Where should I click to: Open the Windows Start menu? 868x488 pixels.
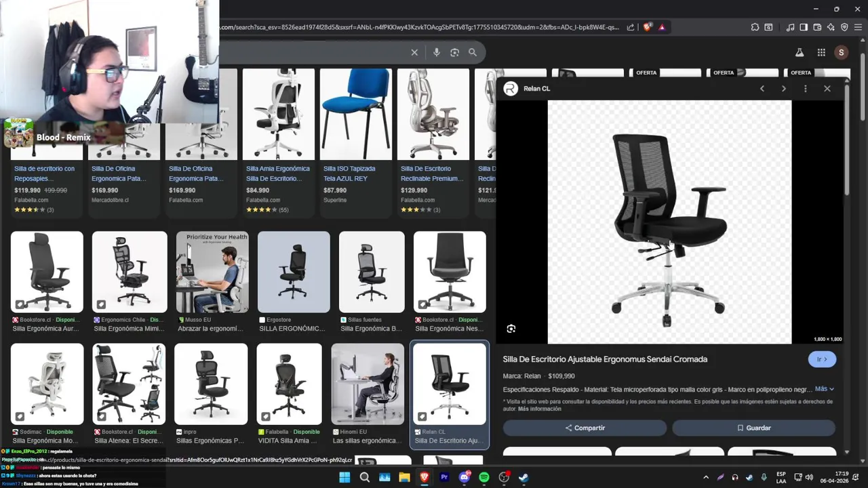point(344,477)
